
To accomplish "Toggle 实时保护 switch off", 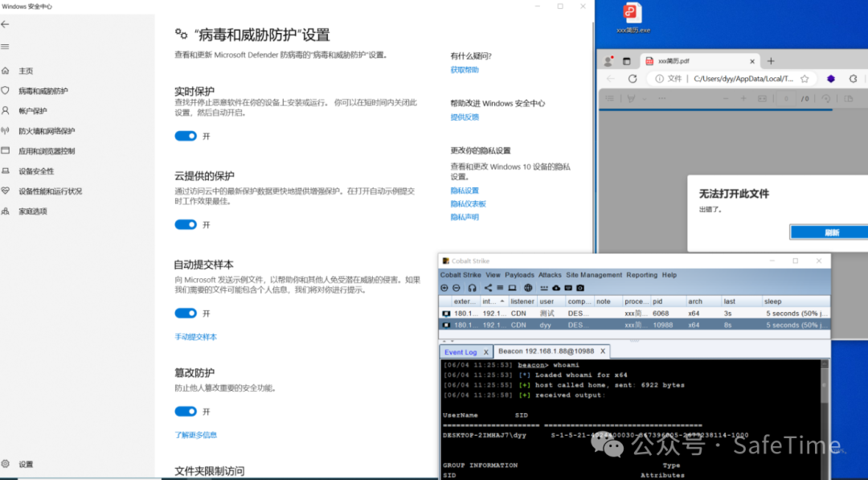I will click(x=186, y=136).
